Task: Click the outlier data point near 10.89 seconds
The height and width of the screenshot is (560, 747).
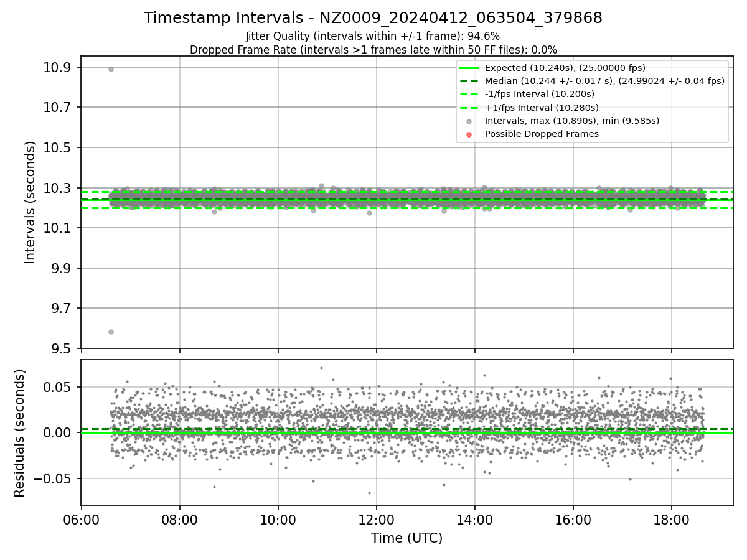Action: pos(111,69)
